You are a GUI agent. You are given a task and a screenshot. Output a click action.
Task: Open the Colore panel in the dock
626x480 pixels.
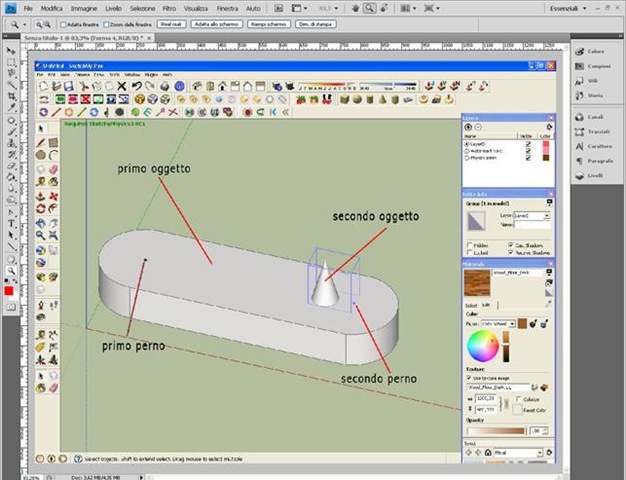tap(593, 51)
